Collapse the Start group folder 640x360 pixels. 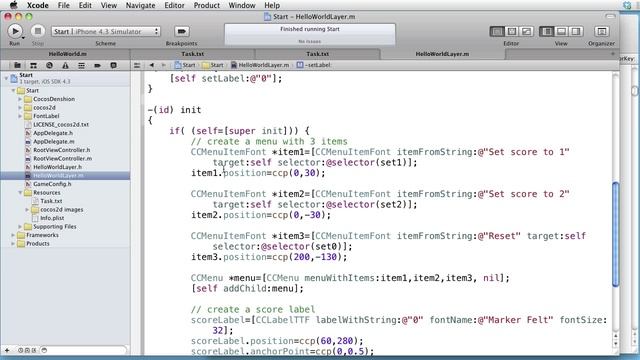click(13, 90)
